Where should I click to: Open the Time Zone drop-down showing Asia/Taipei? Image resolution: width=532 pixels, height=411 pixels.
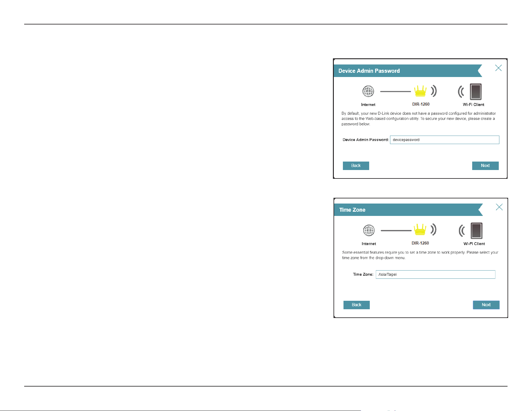pyautogui.click(x=435, y=275)
